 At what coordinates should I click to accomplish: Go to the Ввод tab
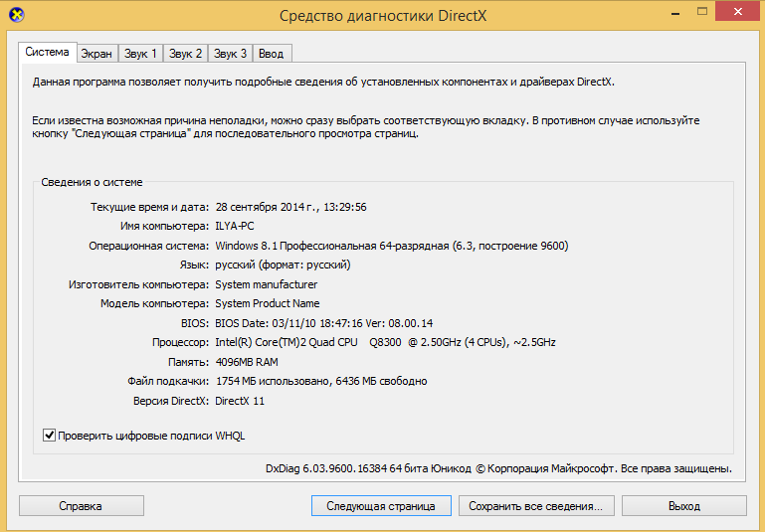[x=272, y=53]
